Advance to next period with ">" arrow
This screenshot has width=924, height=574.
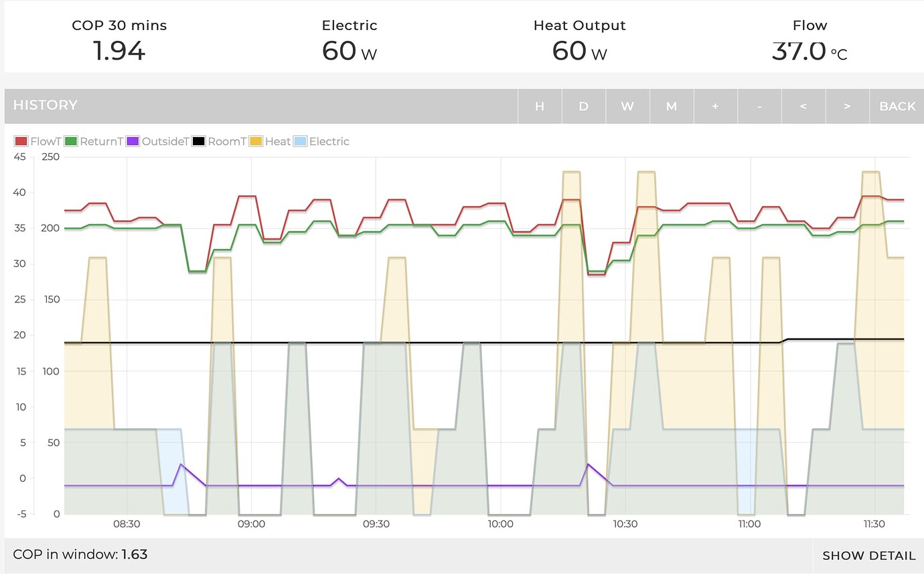click(847, 106)
